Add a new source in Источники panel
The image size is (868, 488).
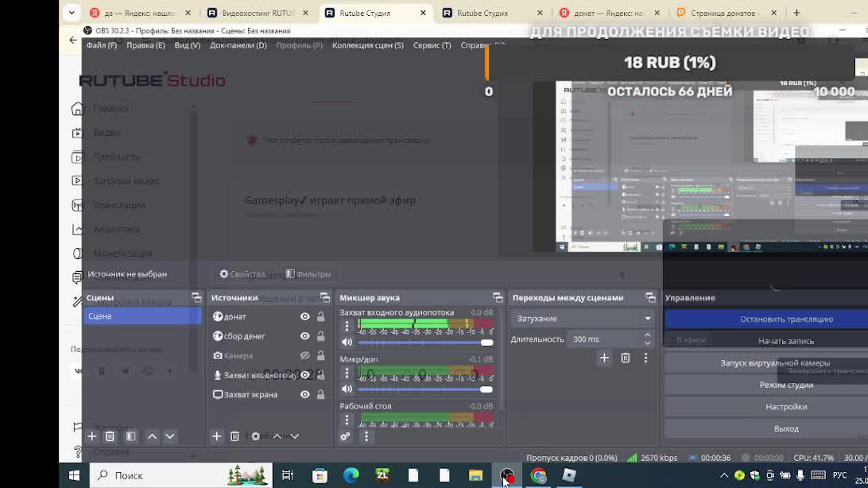(x=216, y=436)
